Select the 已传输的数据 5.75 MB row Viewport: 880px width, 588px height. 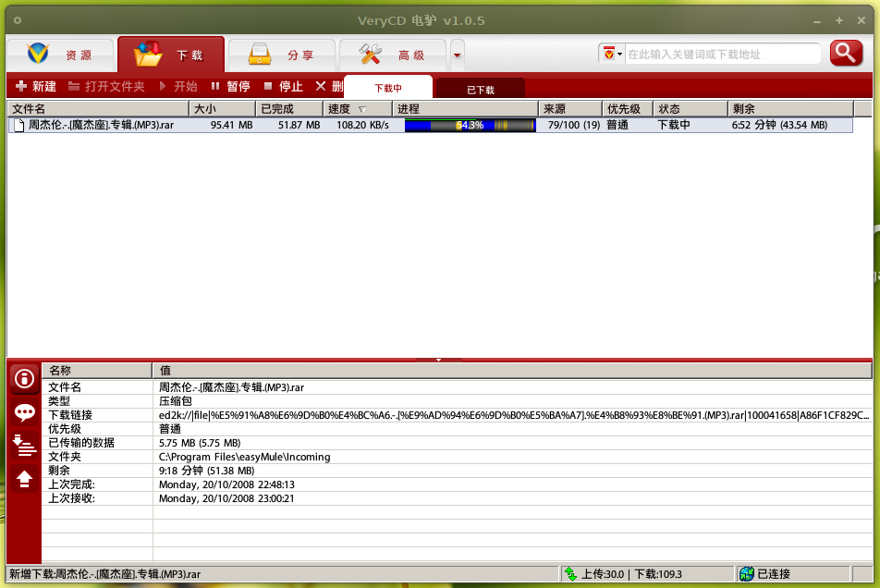point(457,443)
